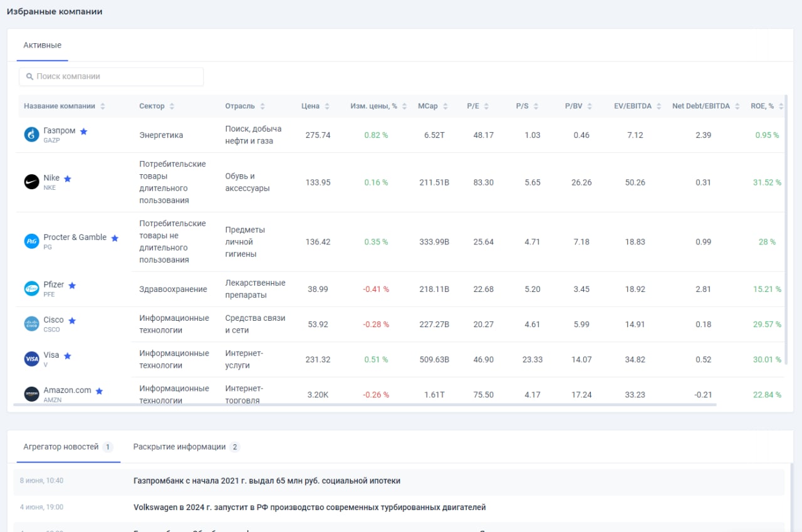Click Amazon.com's Net Debt/EBITDA value -0.21
Image resolution: width=802 pixels, height=532 pixels.
[704, 395]
